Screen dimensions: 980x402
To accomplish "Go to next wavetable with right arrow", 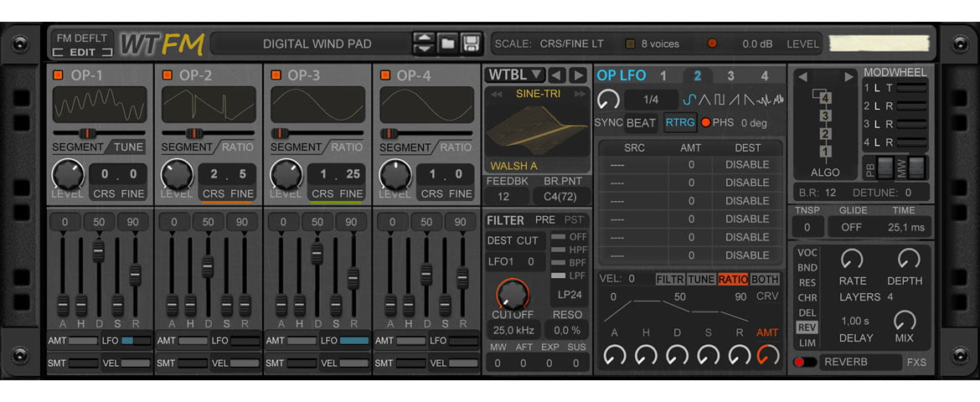I will (x=578, y=75).
